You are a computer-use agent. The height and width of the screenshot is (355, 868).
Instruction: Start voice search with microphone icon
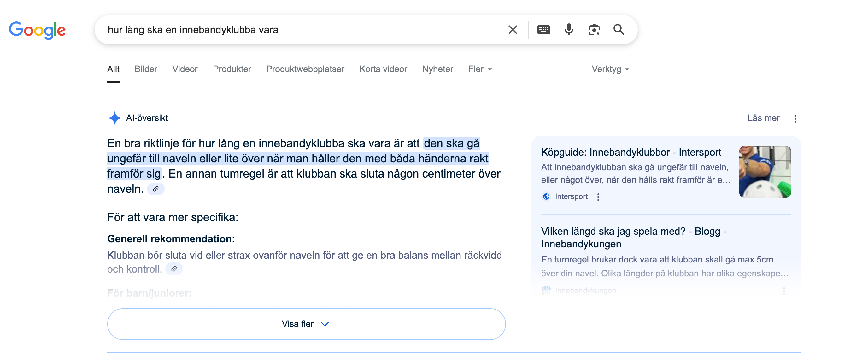(x=569, y=30)
